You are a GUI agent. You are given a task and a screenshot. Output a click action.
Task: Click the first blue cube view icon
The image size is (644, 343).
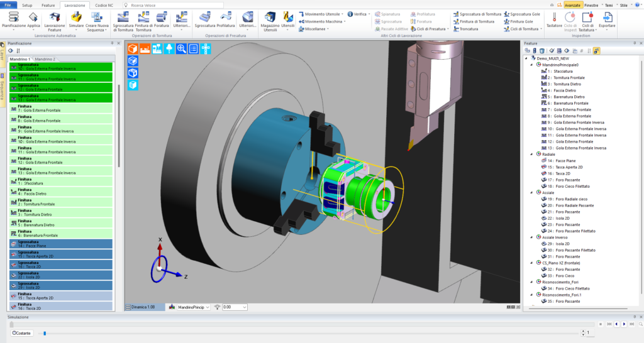click(x=133, y=61)
